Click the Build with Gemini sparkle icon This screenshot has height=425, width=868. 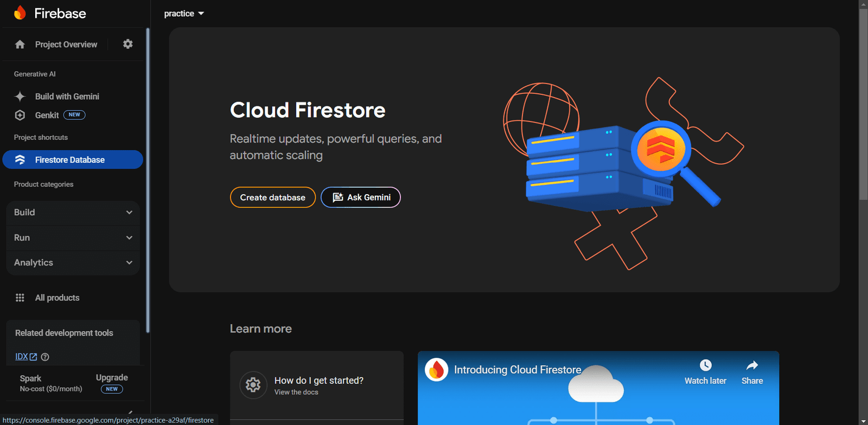coord(20,96)
